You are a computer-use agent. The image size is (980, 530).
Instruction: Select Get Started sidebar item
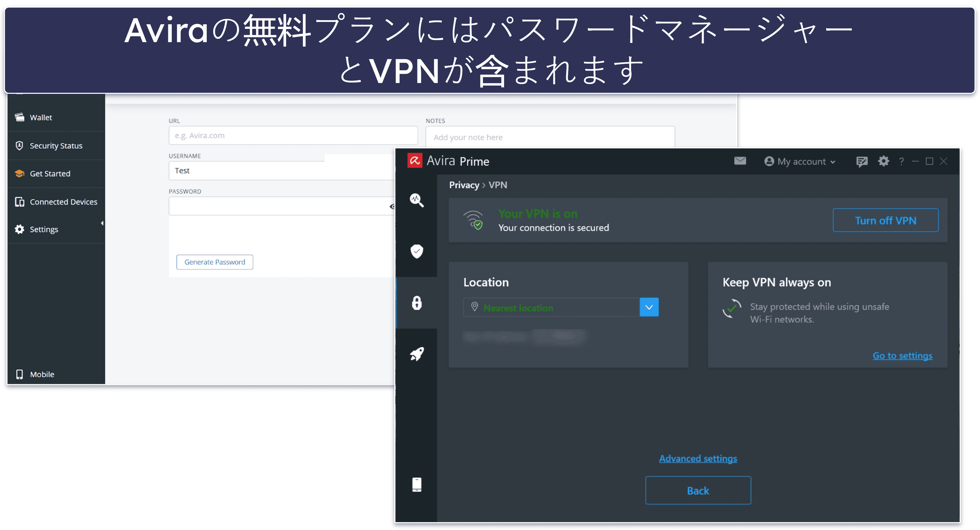(56, 174)
